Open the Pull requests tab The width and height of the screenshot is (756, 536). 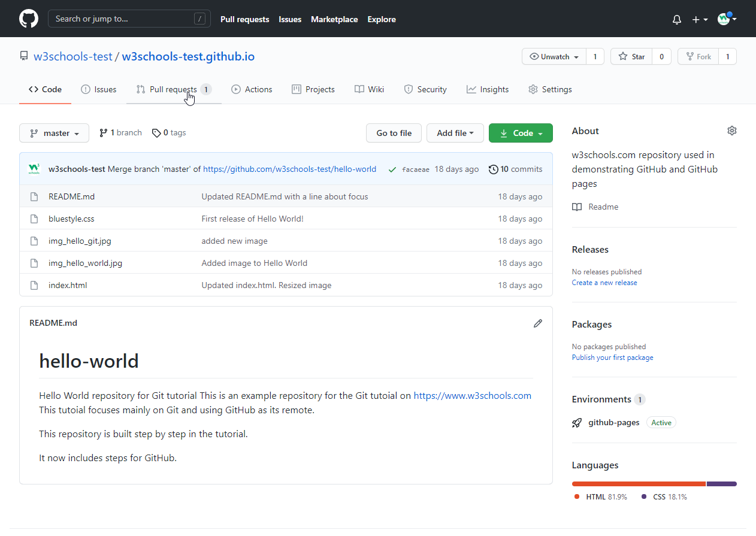(x=174, y=89)
